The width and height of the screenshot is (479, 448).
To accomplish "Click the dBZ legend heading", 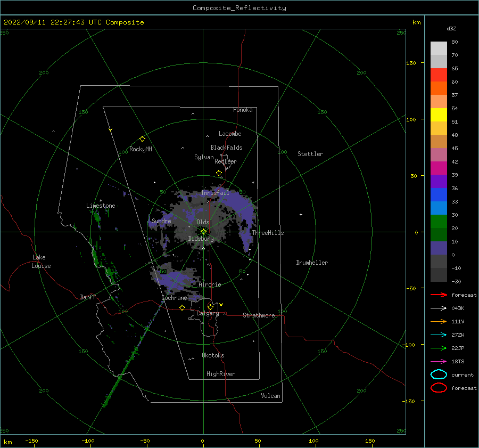I will coord(451,28).
